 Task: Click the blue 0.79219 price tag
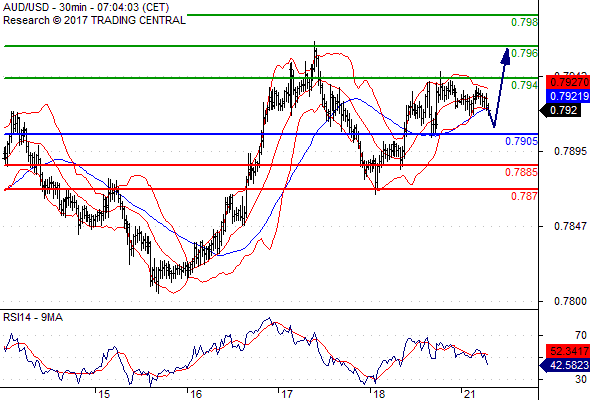(x=567, y=96)
